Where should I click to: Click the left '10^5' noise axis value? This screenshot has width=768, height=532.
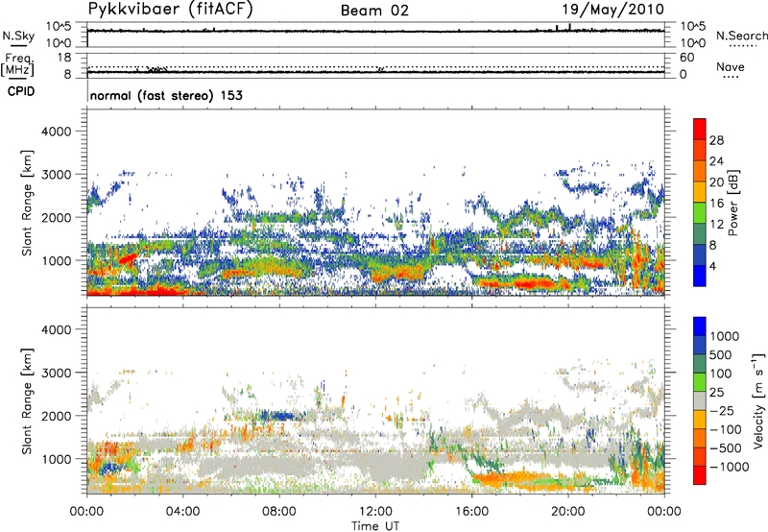(x=59, y=26)
